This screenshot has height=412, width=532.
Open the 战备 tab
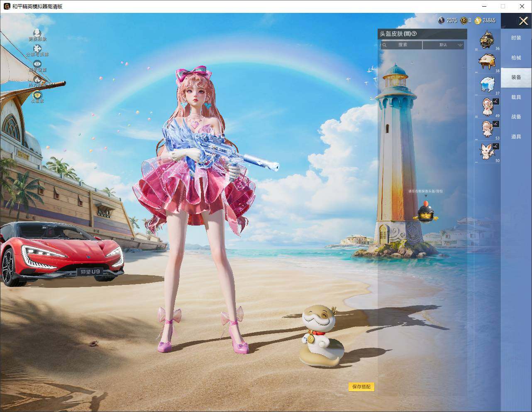coord(516,117)
